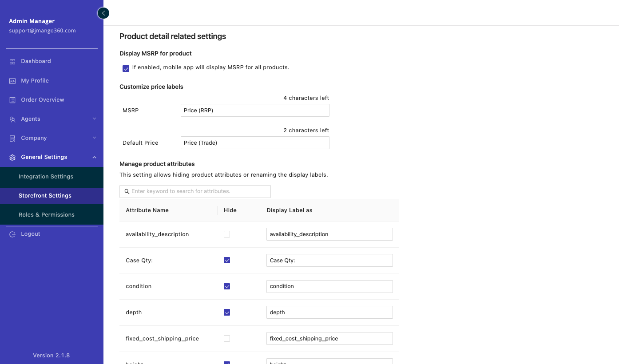Click the My Profile card icon
619x364 pixels.
tap(12, 81)
